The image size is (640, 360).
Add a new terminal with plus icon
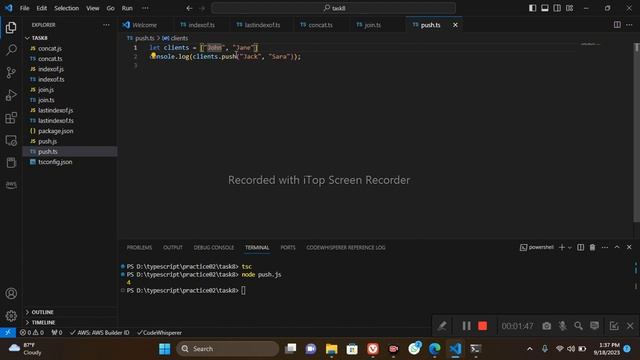coord(562,247)
